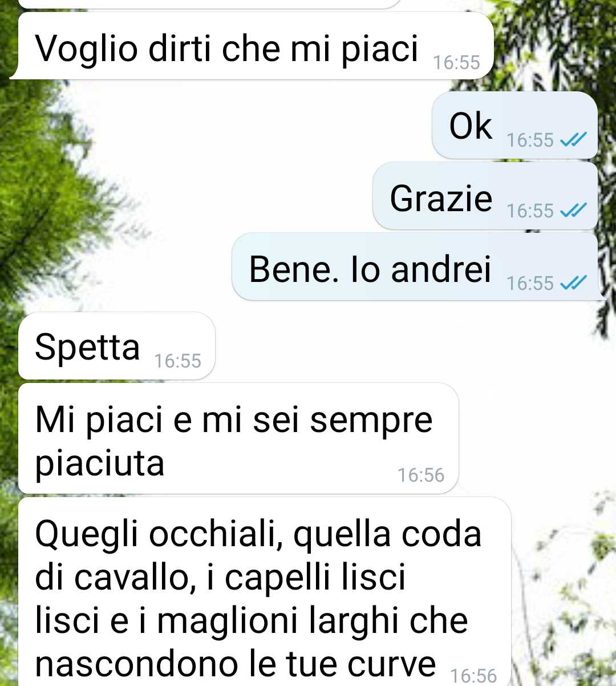
Task: Tap the 'Quegli occhiali, quella coda' long message
Action: (265, 592)
